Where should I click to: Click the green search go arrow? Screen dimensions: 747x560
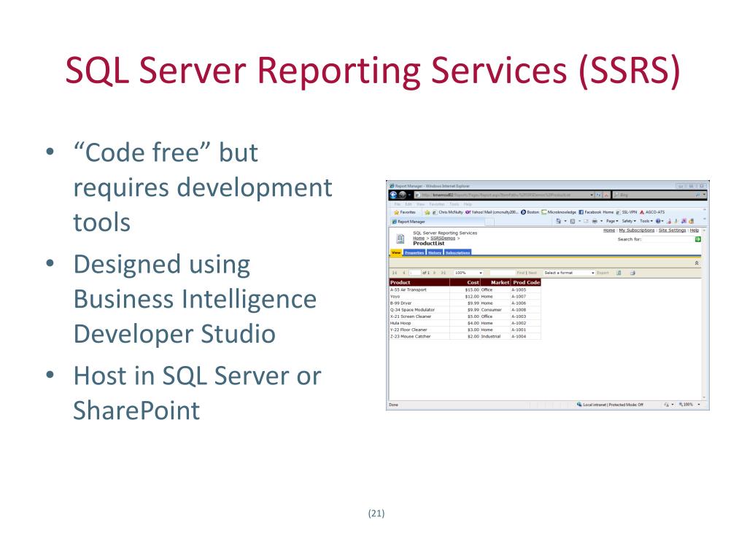pyautogui.click(x=698, y=239)
